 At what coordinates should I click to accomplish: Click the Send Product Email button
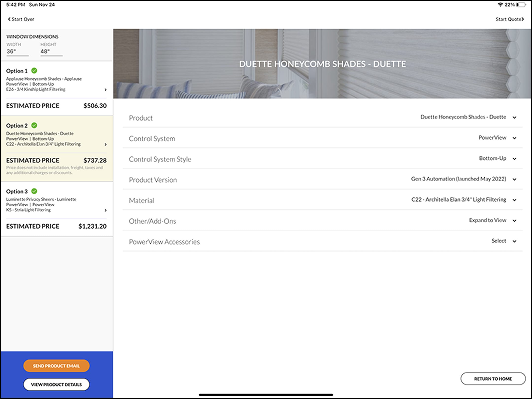click(x=56, y=366)
